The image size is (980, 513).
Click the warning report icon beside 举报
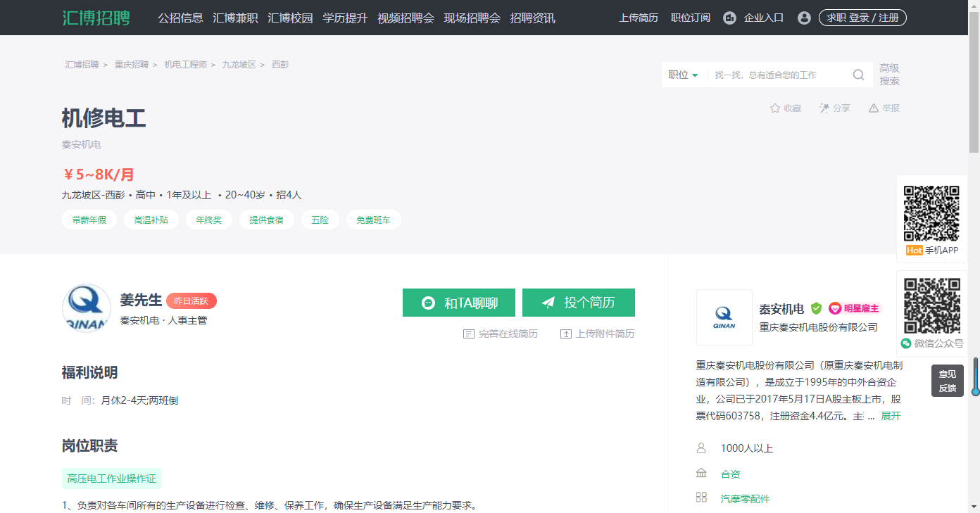[x=874, y=108]
